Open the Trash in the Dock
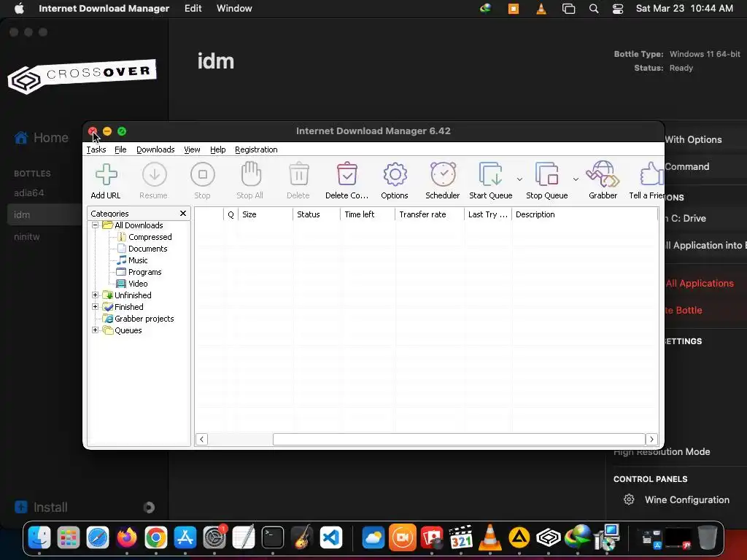 tap(708, 537)
